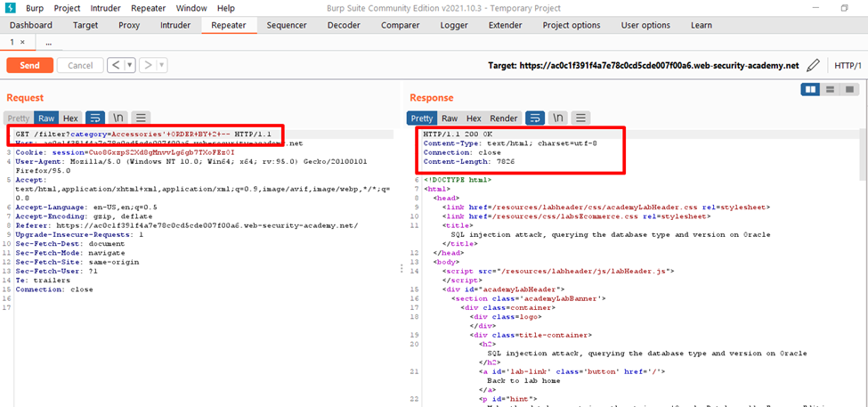The image size is (868, 407).
Task: Switch to the Extender tab
Action: point(505,26)
